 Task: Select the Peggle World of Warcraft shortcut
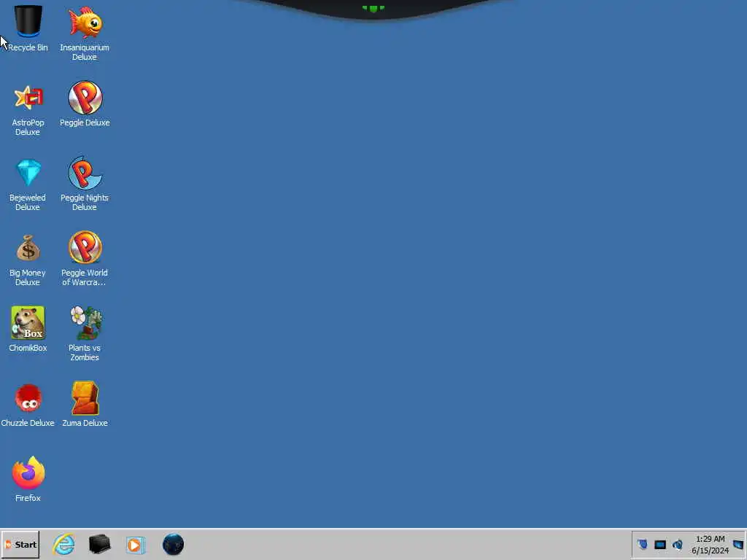tap(85, 260)
